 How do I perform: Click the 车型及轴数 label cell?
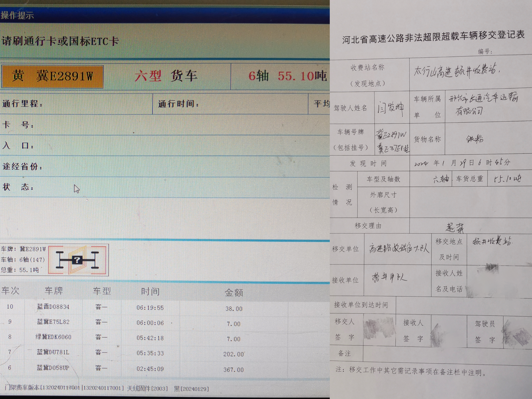383,179
